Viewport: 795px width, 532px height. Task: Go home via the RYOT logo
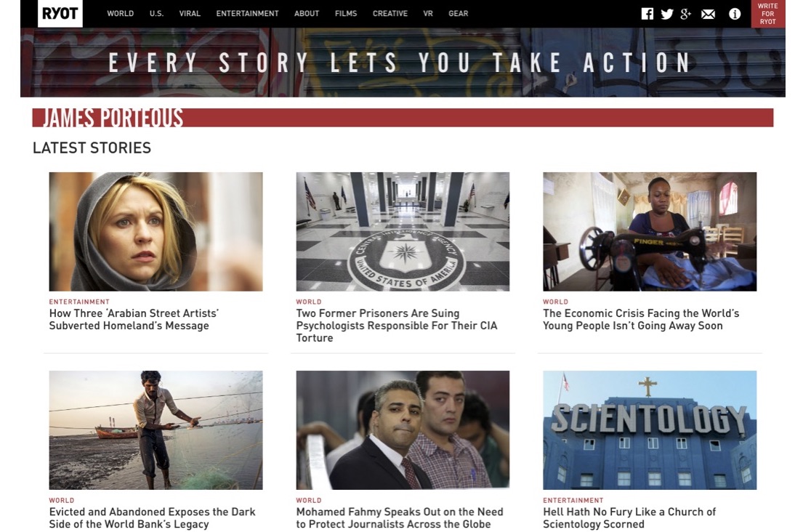[x=60, y=14]
